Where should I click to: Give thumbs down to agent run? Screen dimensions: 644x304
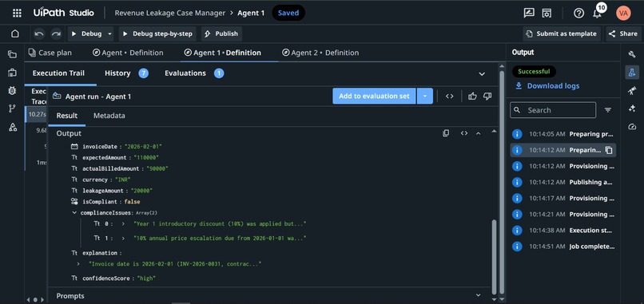pyautogui.click(x=487, y=97)
